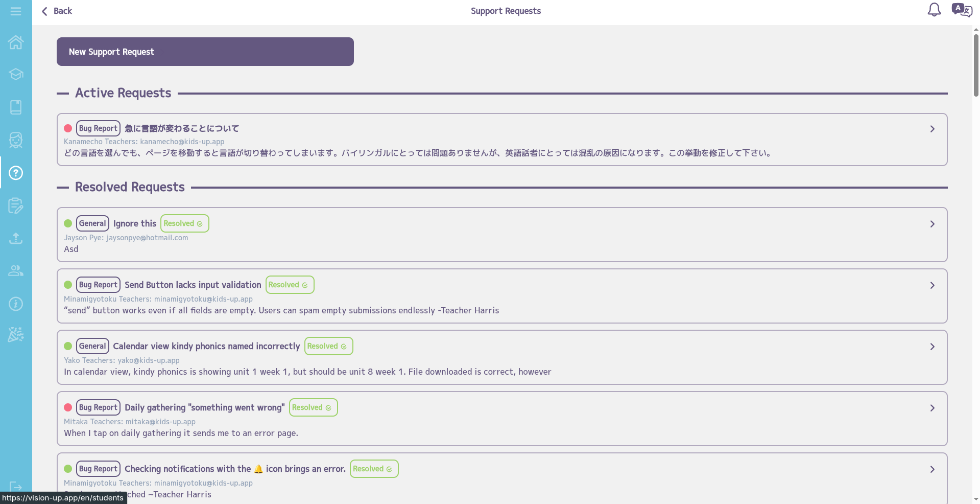
Task: Open the "Calendar view kindy phonics" request
Action: (x=206, y=347)
